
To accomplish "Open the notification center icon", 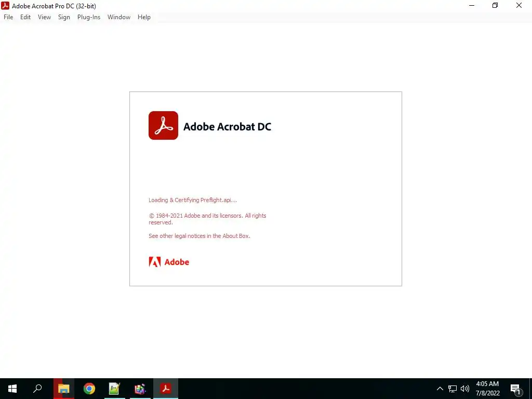I will pos(515,389).
